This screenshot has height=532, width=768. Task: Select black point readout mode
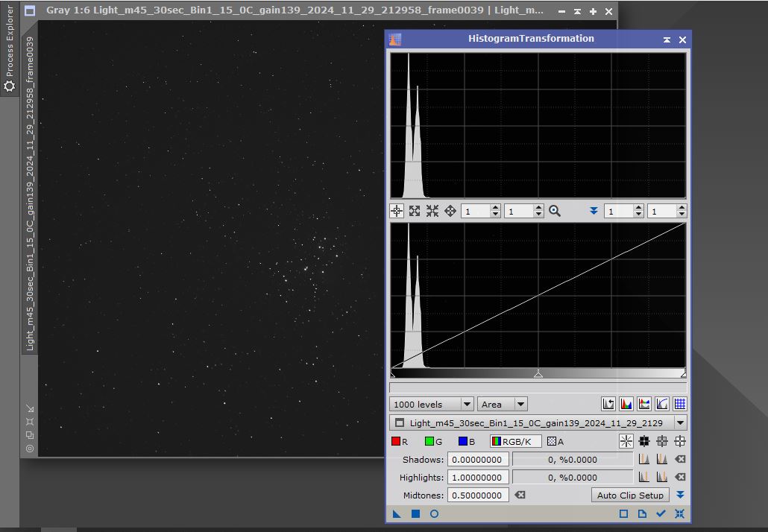[x=644, y=441]
